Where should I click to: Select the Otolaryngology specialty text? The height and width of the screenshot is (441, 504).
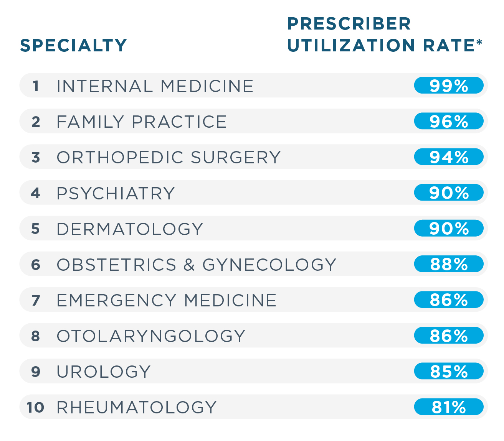[x=151, y=336]
